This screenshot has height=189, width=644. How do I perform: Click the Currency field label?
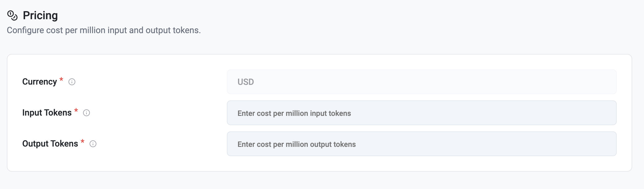click(x=40, y=82)
